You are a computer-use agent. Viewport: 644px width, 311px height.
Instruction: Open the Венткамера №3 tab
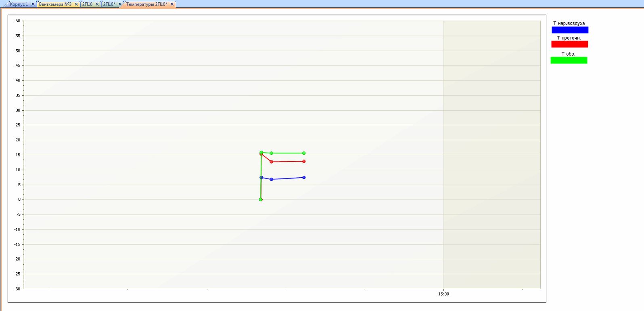coord(55,4)
